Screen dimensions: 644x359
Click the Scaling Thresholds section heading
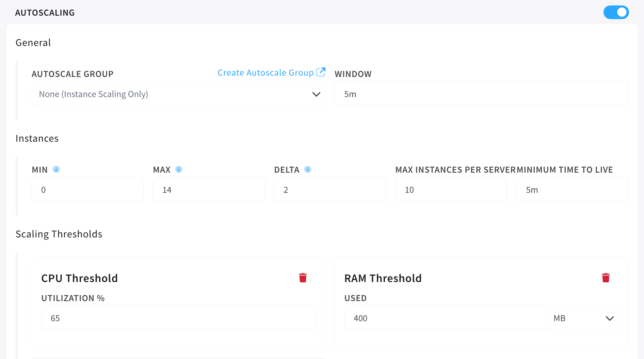pos(59,234)
